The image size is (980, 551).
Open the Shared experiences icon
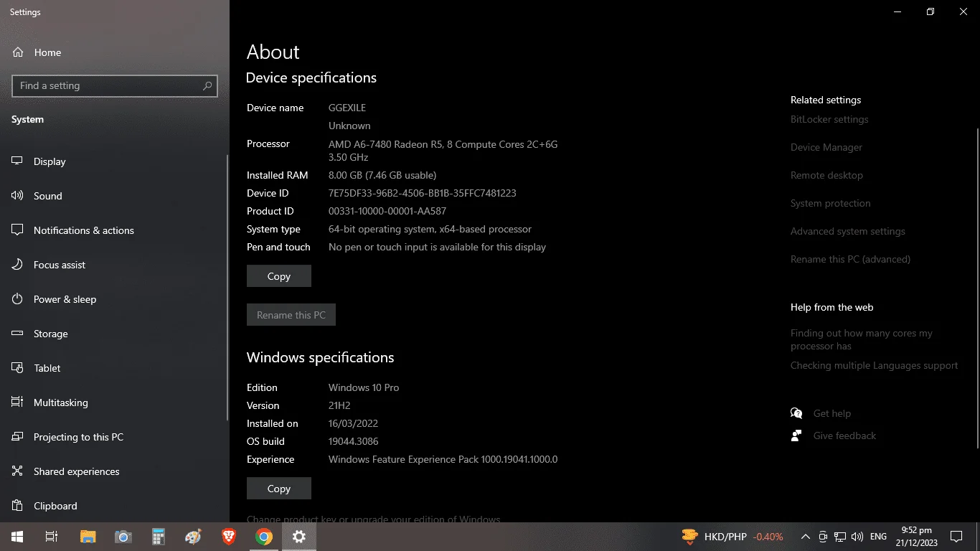18,471
